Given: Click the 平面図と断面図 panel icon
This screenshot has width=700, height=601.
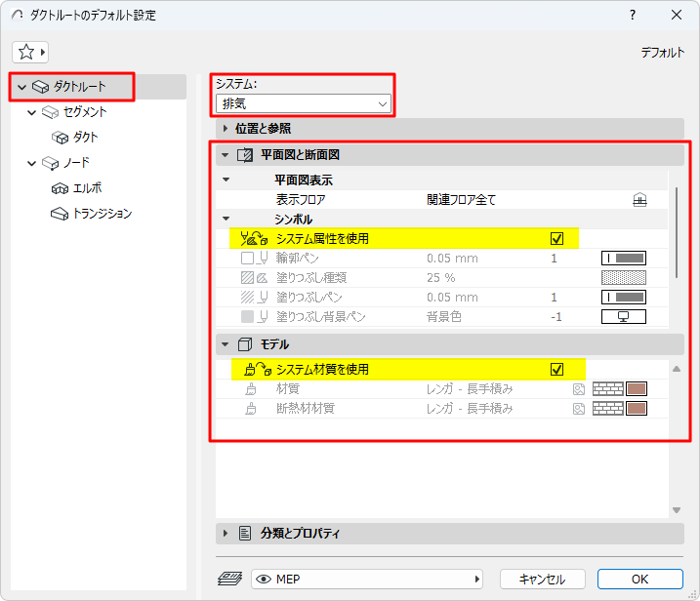Looking at the screenshot, I should coord(245,155).
